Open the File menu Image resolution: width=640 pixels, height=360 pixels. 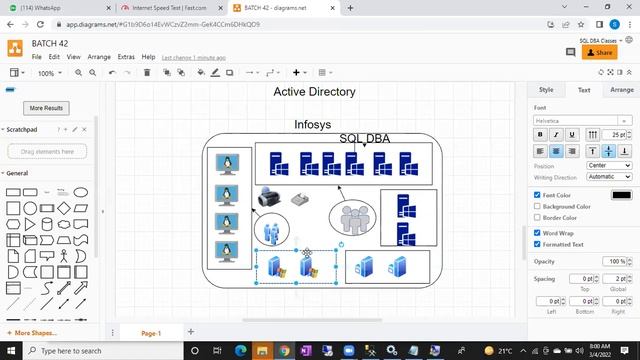coord(37,57)
